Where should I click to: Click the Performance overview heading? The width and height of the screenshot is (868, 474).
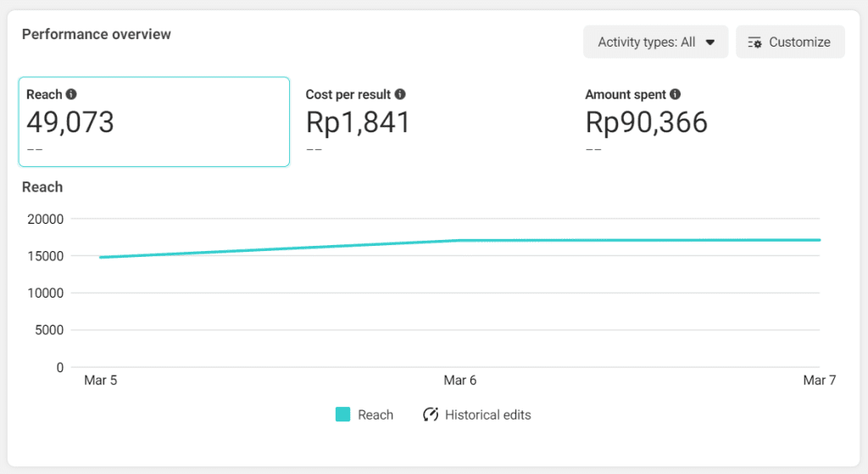click(97, 35)
